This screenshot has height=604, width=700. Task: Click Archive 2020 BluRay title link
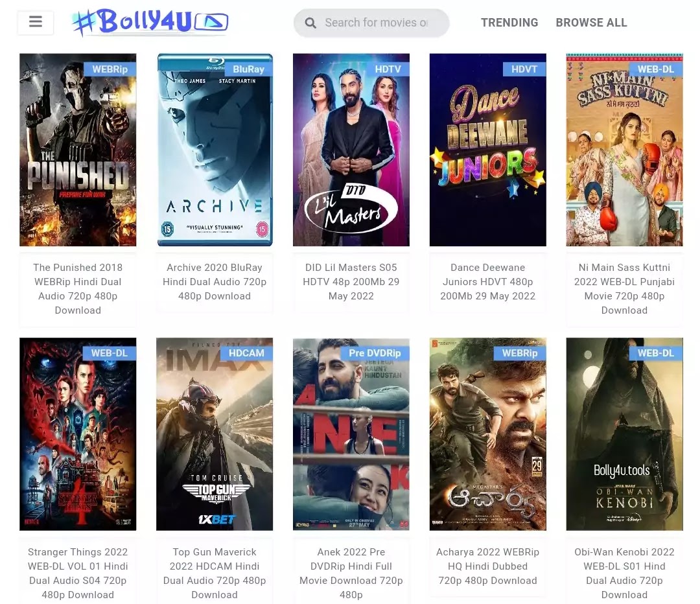tap(215, 282)
